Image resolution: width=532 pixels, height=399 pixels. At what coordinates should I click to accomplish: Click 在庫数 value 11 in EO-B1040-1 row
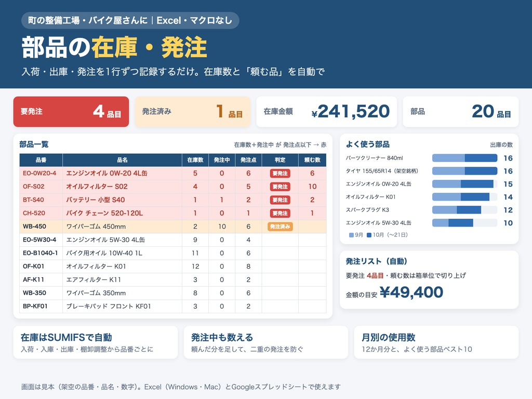[195, 253]
